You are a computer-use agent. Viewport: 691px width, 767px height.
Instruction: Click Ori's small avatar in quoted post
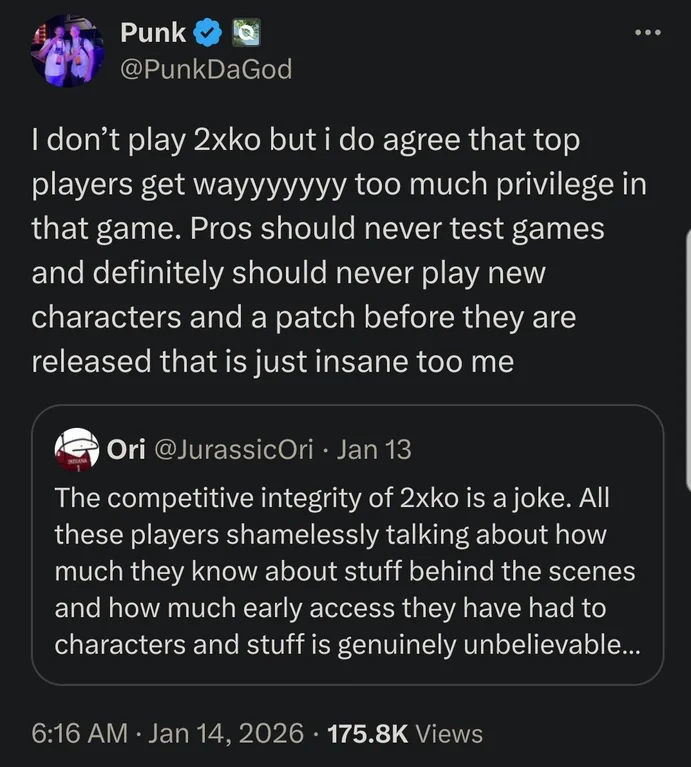[x=77, y=449]
